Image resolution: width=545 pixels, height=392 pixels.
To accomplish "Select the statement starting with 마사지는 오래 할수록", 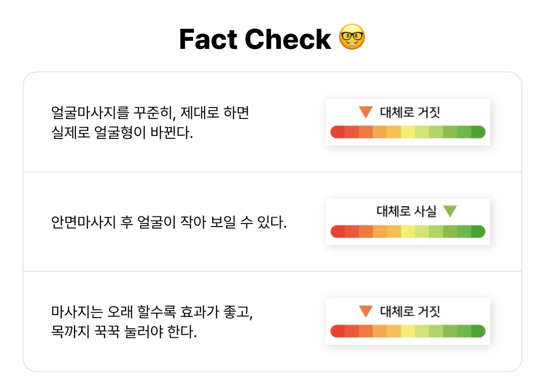I will point(152,321).
